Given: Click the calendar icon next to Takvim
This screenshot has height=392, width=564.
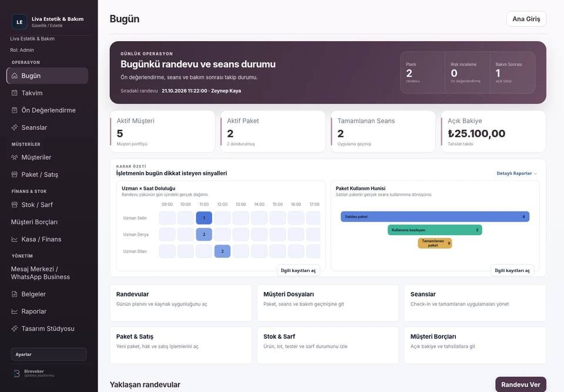Looking at the screenshot, I should [x=14, y=93].
